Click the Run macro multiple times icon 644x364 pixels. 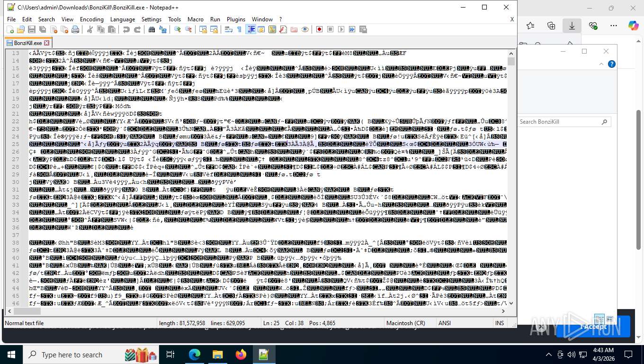(352, 29)
